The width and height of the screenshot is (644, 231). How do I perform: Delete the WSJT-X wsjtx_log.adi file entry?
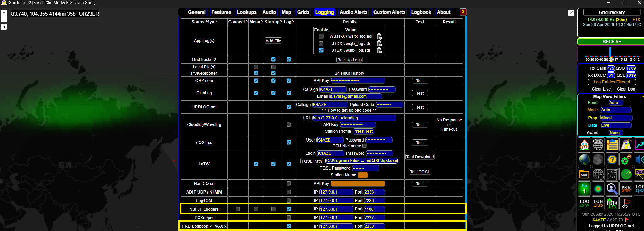click(379, 36)
